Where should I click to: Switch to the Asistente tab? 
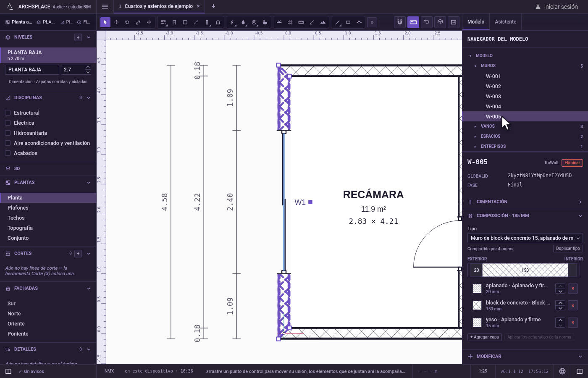506,22
